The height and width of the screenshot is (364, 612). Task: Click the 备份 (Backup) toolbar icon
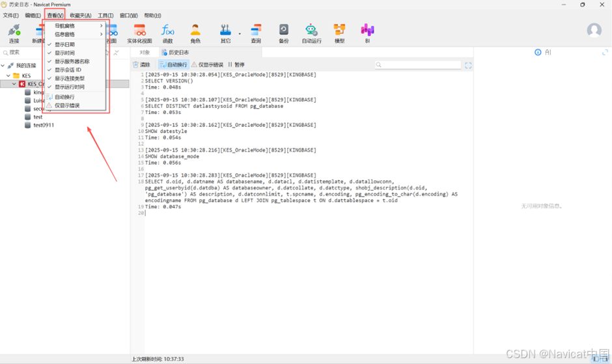coord(284,33)
